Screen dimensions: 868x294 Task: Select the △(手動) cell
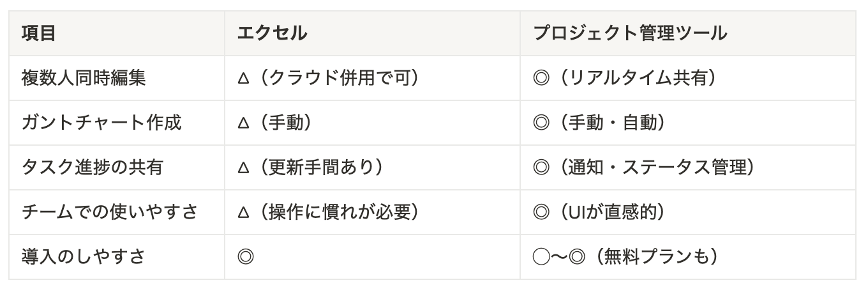point(372,123)
